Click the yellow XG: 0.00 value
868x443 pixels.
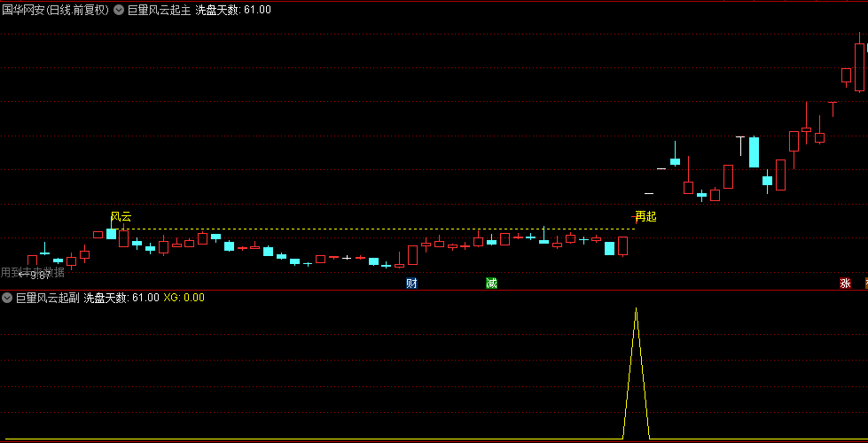tap(184, 298)
